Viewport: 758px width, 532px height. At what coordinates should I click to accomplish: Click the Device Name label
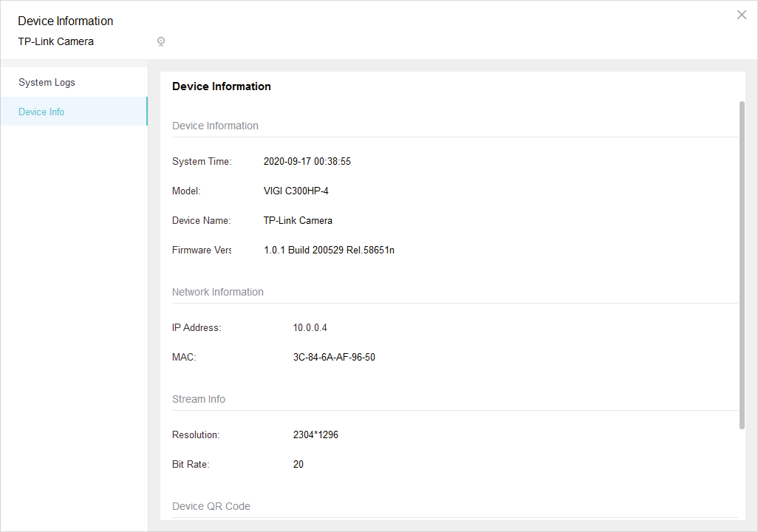click(x=202, y=220)
